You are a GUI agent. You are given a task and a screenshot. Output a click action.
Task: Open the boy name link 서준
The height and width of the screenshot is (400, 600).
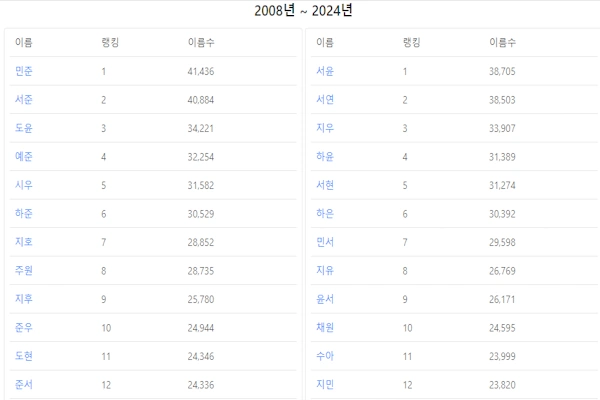tap(24, 100)
